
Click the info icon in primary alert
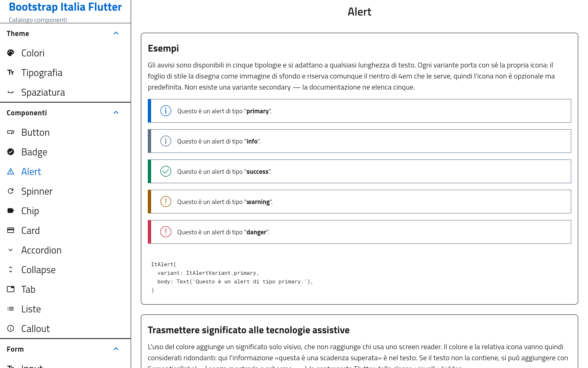tap(166, 111)
